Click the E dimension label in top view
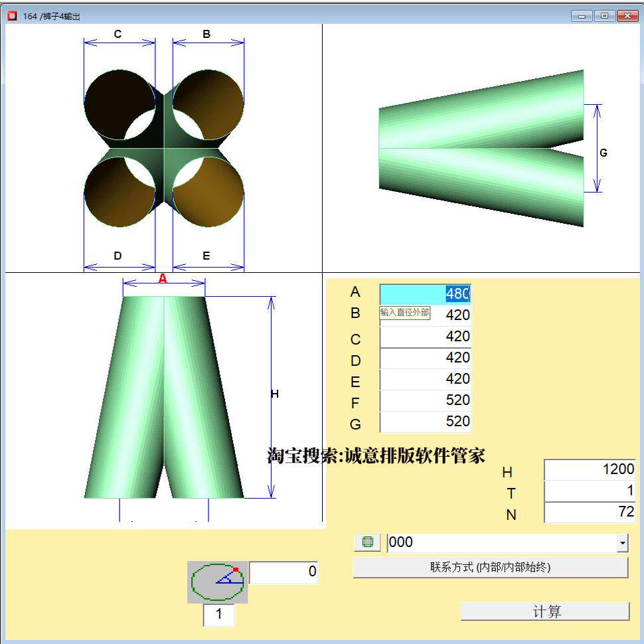The width and height of the screenshot is (644, 644). click(206, 256)
